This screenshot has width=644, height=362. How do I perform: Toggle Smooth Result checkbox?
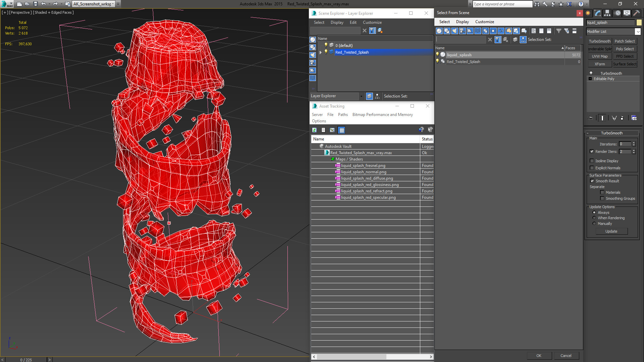pos(592,181)
